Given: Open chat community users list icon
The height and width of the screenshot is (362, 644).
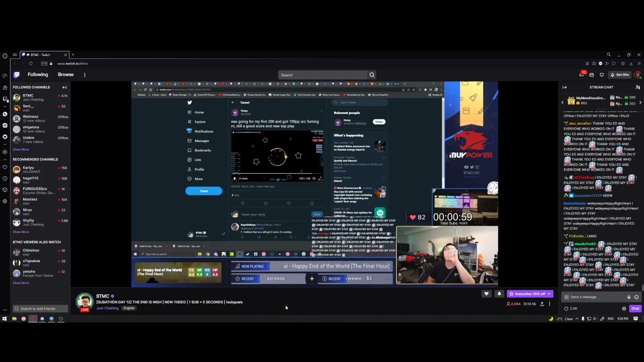Looking at the screenshot, I should (x=637, y=87).
